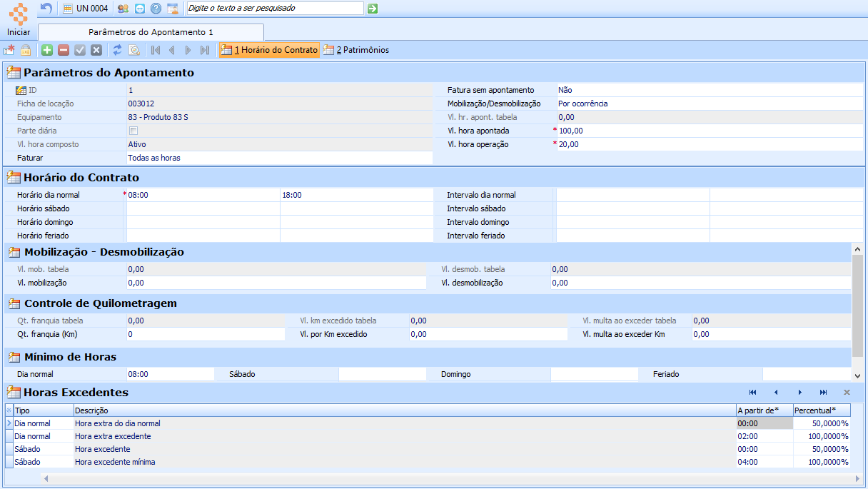Viewport: 868px width, 489px height.
Task: Open the help question mark icon
Action: [156, 9]
